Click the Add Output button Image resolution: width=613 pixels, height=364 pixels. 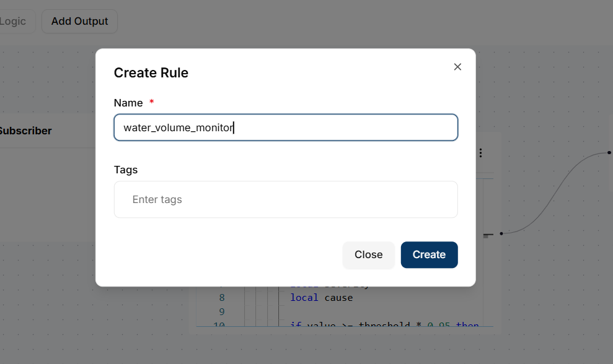79,21
